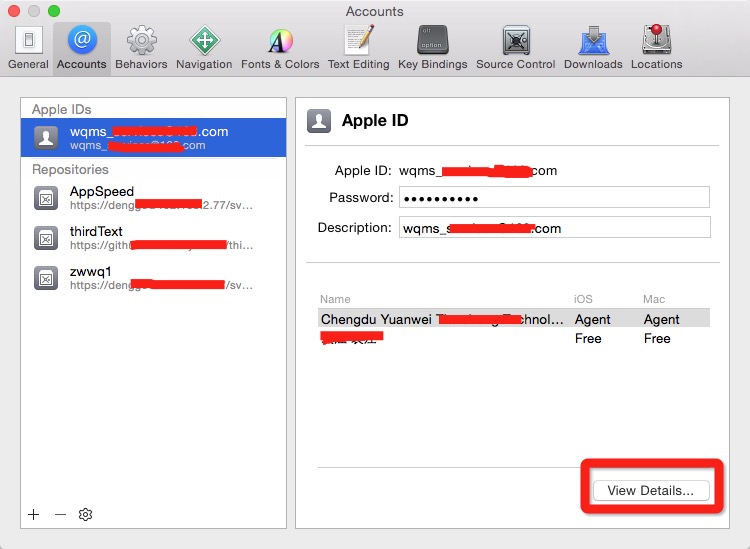Click the thirdText repository icon

[x=46, y=238]
